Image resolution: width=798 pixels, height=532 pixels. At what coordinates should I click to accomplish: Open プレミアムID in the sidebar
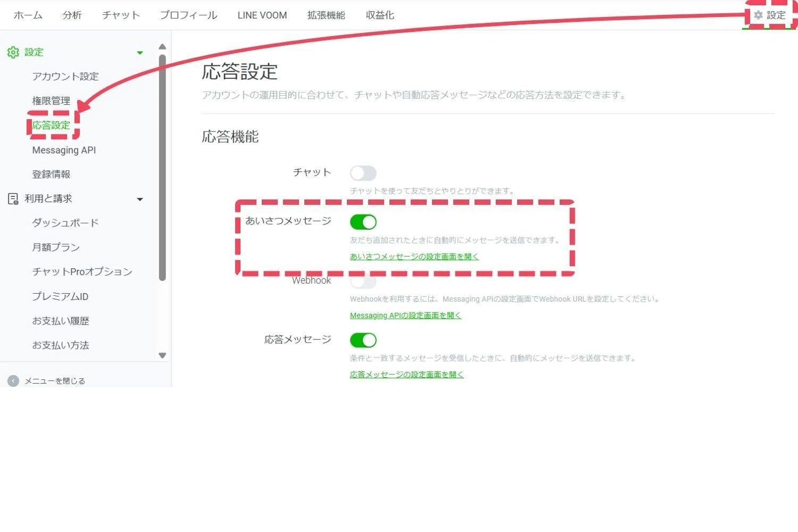click(60, 296)
